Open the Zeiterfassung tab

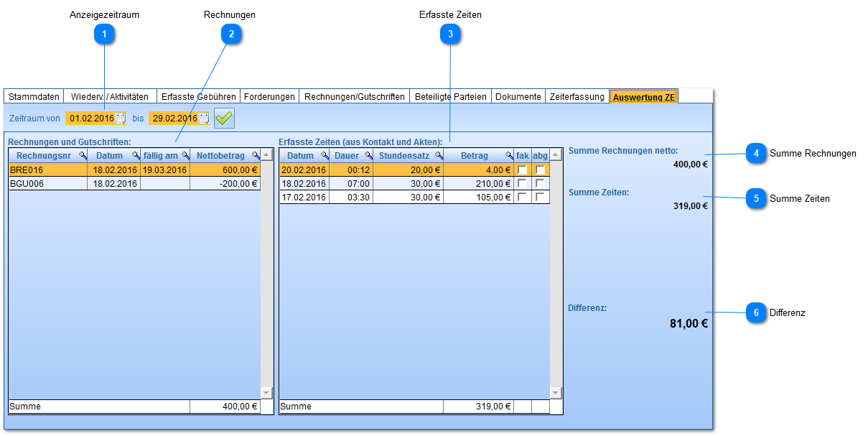577,96
